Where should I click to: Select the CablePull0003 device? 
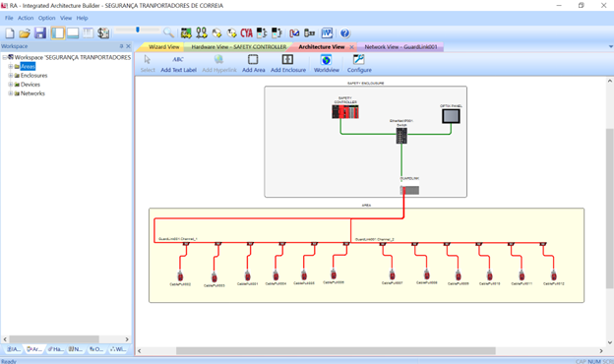[x=215, y=277]
